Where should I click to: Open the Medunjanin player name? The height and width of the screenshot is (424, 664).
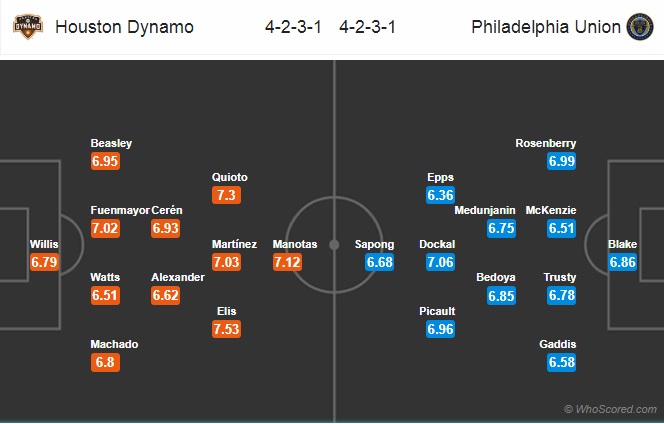[485, 210]
